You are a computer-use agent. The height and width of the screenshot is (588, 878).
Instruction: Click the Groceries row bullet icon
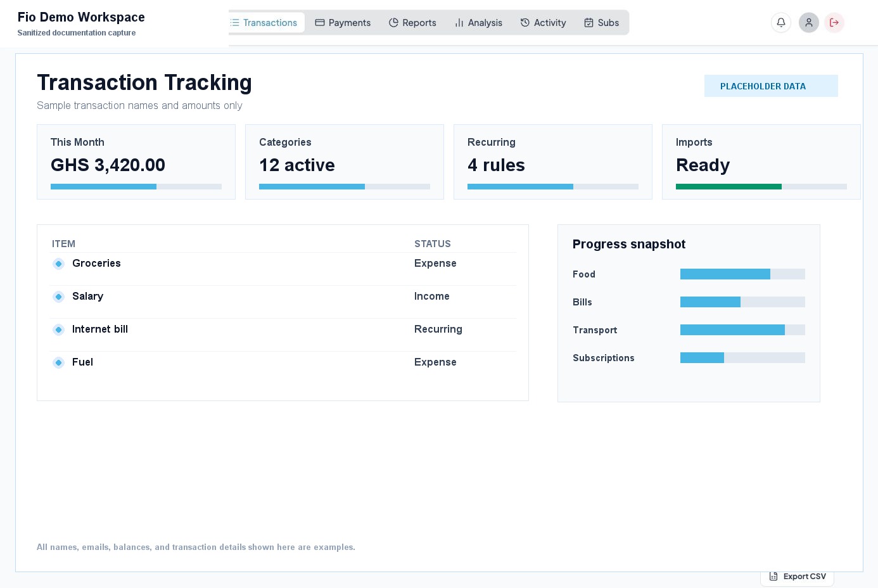pyautogui.click(x=58, y=264)
